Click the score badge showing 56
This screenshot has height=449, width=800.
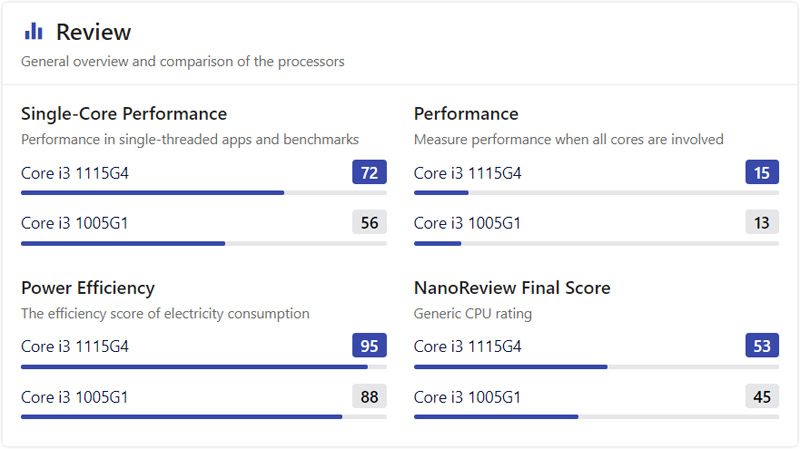point(369,222)
